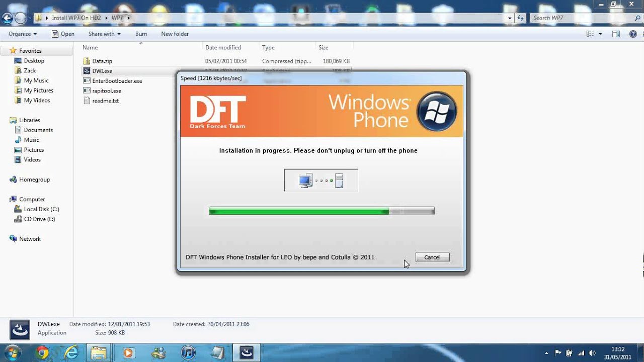Image resolution: width=644 pixels, height=362 pixels.
Task: Select the Data.zip file icon
Action: coord(87,61)
